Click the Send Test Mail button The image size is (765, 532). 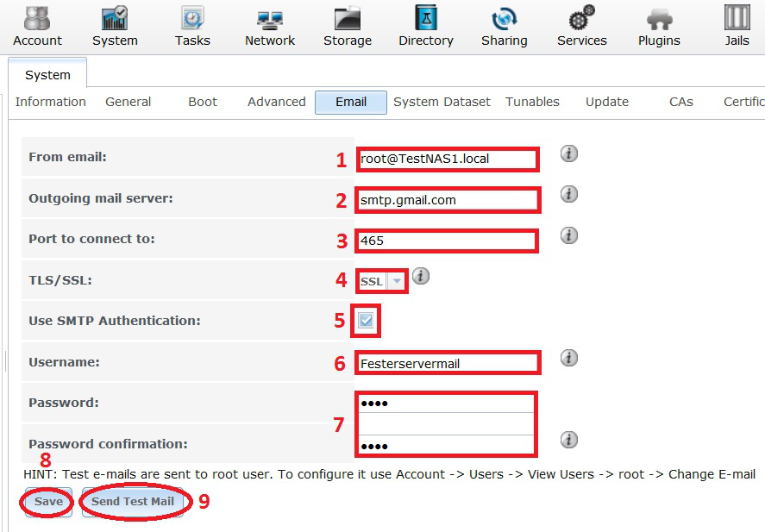click(133, 502)
